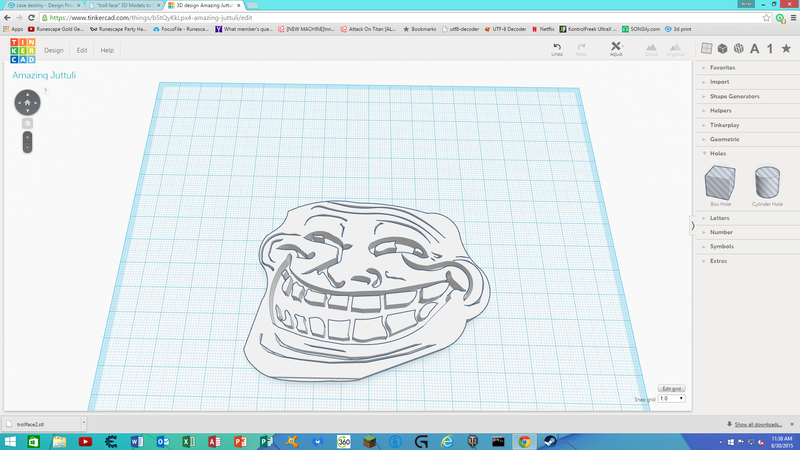Pick the Cylinder Hole shape
Image resolution: width=800 pixels, height=450 pixels.
[x=767, y=186]
